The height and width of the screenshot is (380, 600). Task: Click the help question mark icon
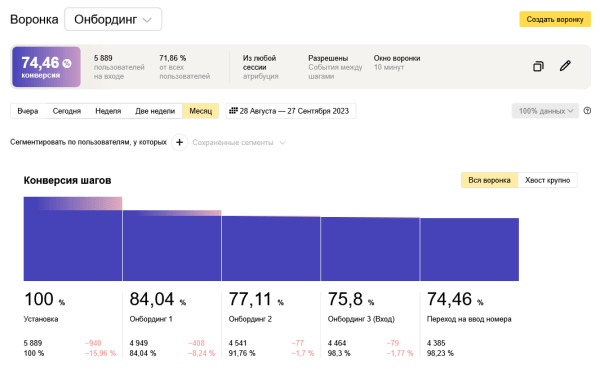point(587,111)
